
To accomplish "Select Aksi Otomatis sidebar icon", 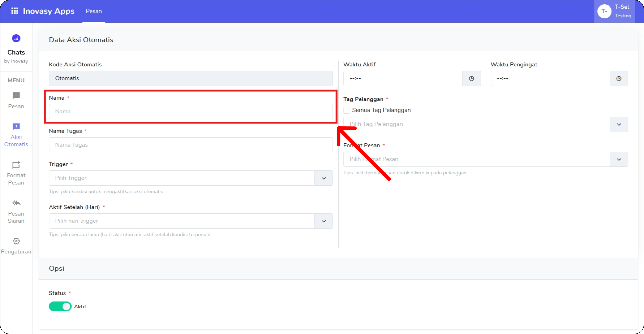I will 16,127.
